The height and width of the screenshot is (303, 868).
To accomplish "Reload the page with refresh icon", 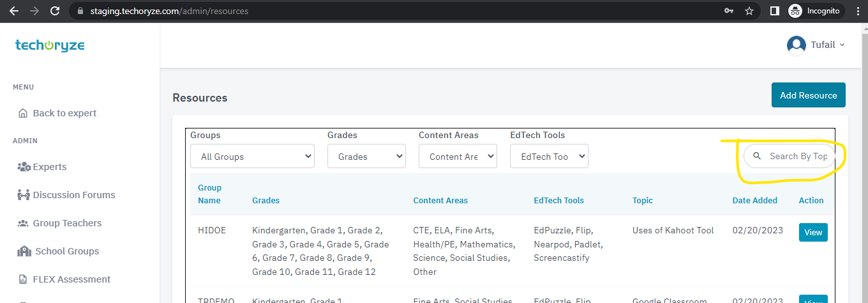I will tap(55, 11).
